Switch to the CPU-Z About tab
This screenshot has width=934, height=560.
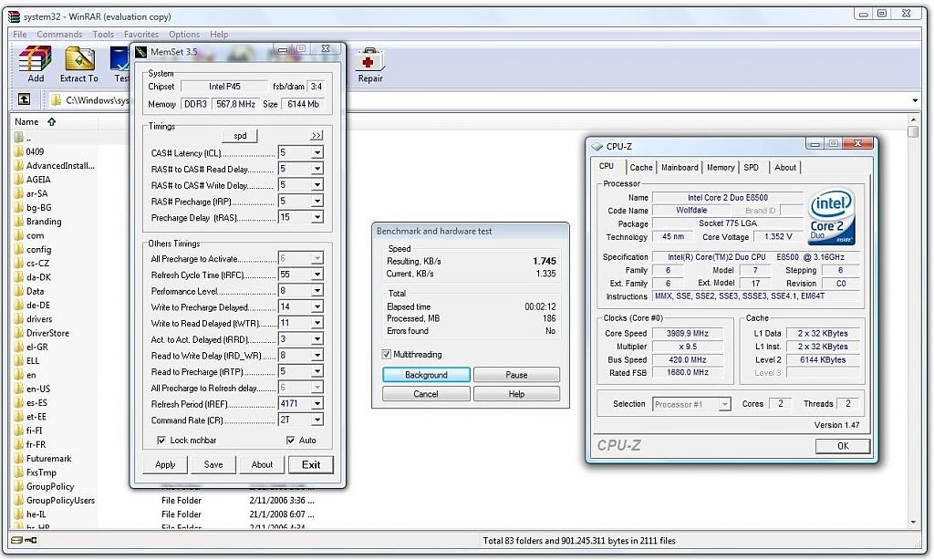coord(785,168)
